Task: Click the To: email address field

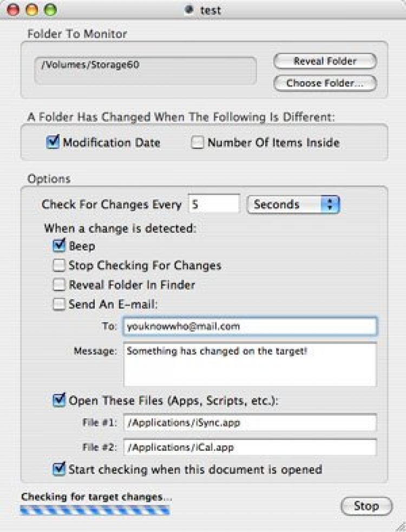Action: point(250,326)
